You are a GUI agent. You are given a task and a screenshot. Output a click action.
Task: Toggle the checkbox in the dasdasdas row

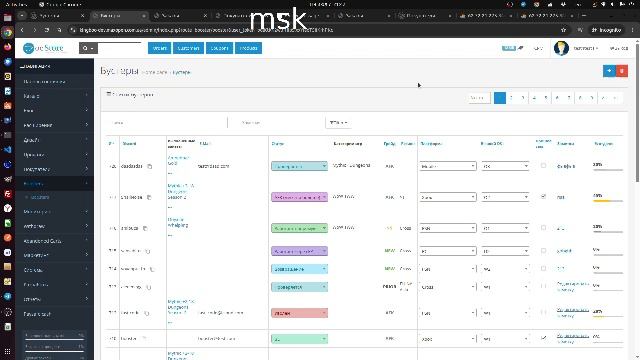(x=543, y=166)
